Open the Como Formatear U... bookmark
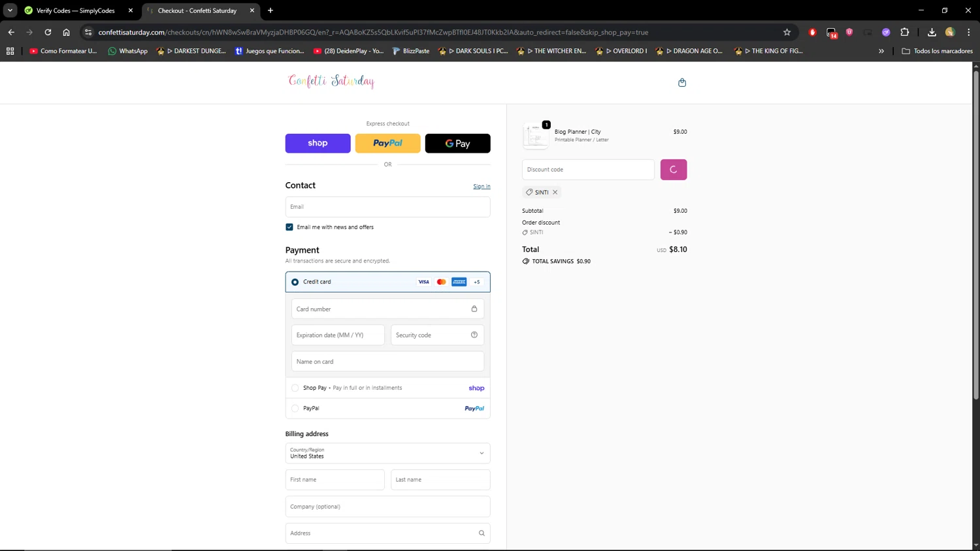 pyautogui.click(x=63, y=51)
